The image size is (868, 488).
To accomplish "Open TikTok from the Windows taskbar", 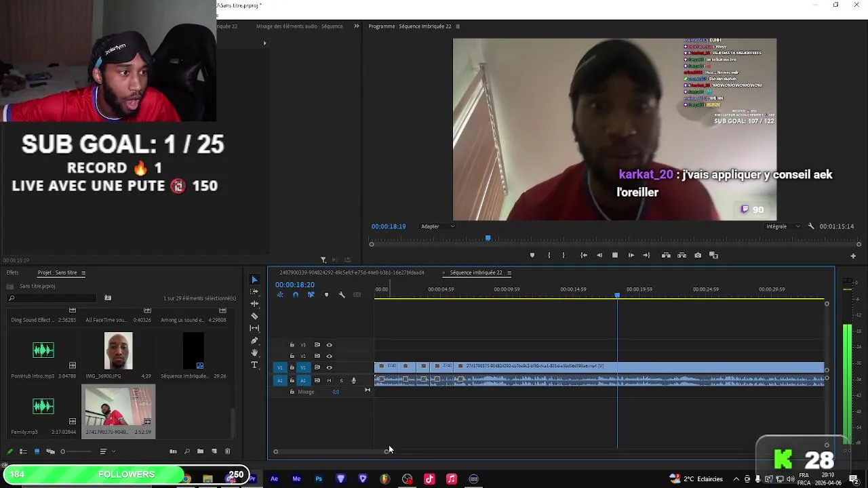I will pos(429,479).
